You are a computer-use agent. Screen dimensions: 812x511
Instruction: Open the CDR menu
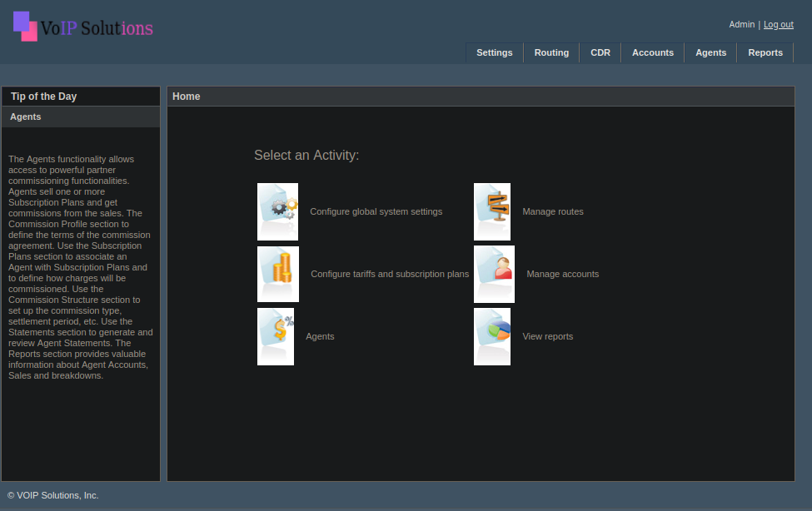(x=600, y=52)
